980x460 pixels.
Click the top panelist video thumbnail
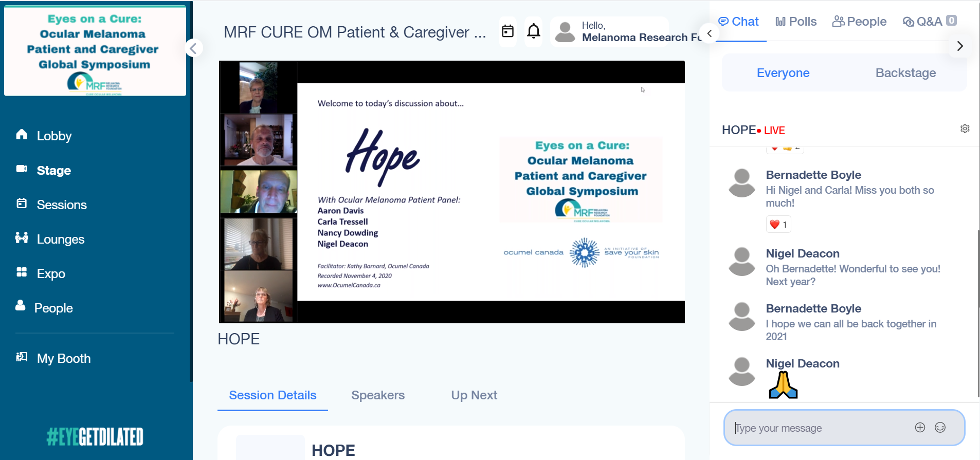point(258,87)
